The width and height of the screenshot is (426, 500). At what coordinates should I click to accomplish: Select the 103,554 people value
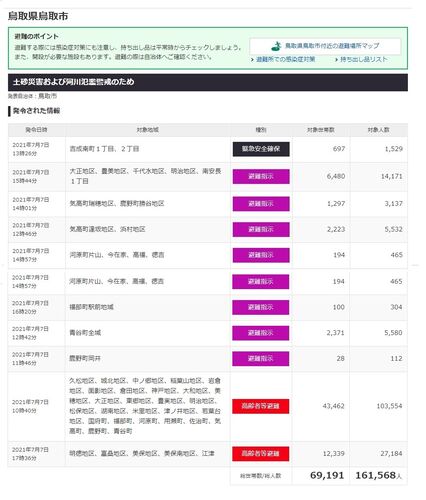pyautogui.click(x=389, y=406)
